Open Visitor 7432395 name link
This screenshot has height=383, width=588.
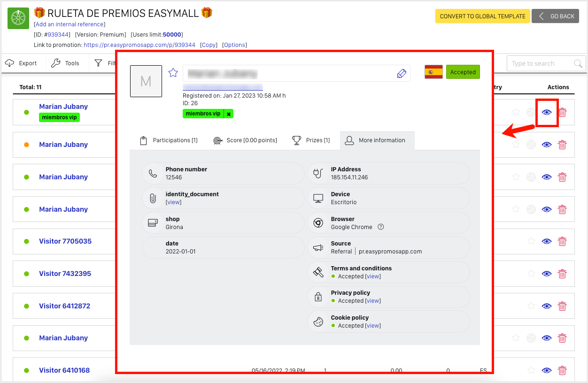coord(65,274)
